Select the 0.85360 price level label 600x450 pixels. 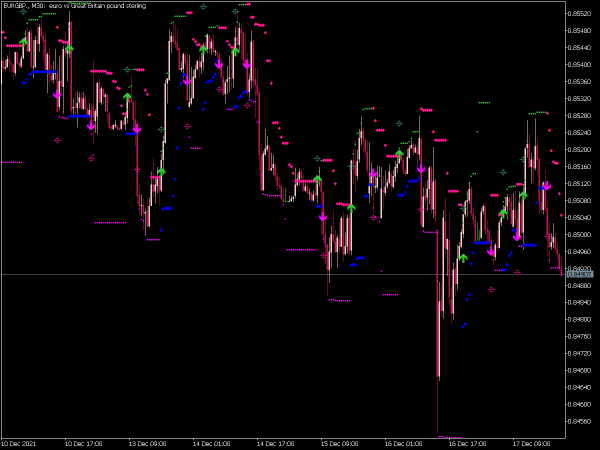tap(579, 82)
